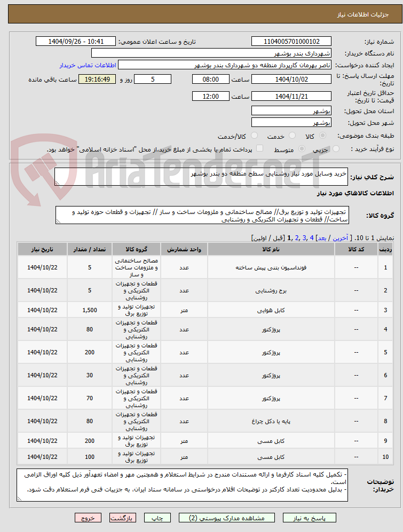This screenshot has width=403, height=532.
Task: Go to page 2 of items
Action: [297, 238]
